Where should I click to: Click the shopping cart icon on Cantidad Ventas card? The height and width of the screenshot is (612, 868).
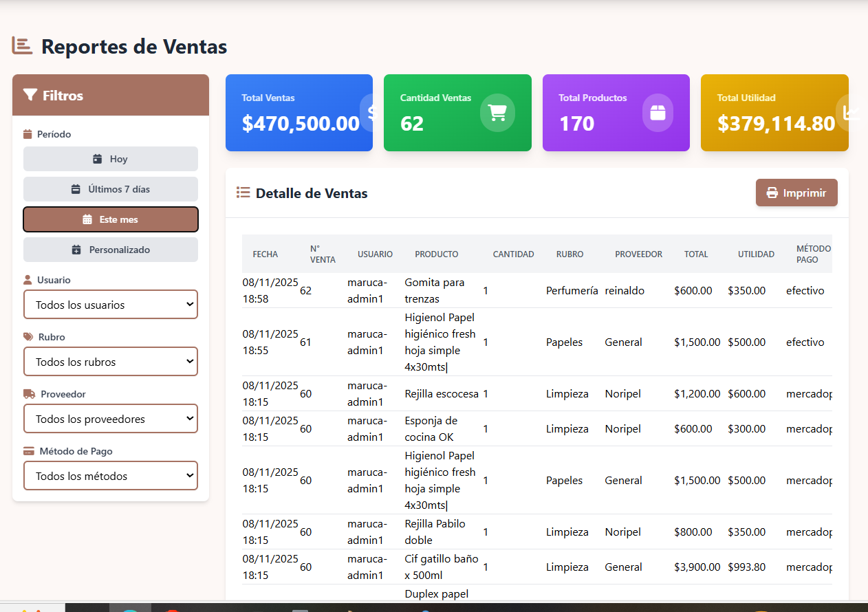click(x=497, y=113)
